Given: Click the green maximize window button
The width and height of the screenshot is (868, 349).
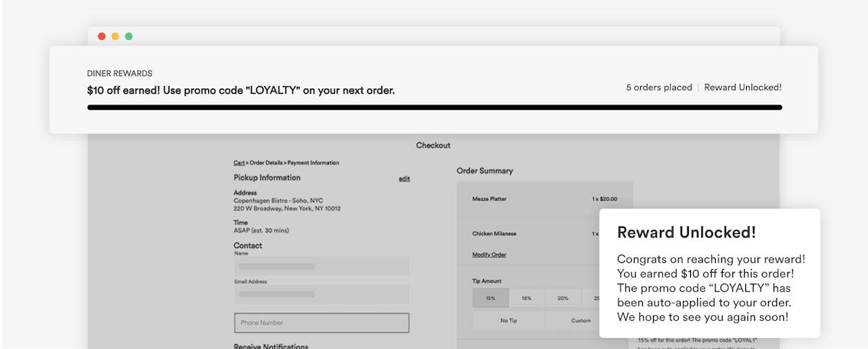Looking at the screenshot, I should coord(129,36).
